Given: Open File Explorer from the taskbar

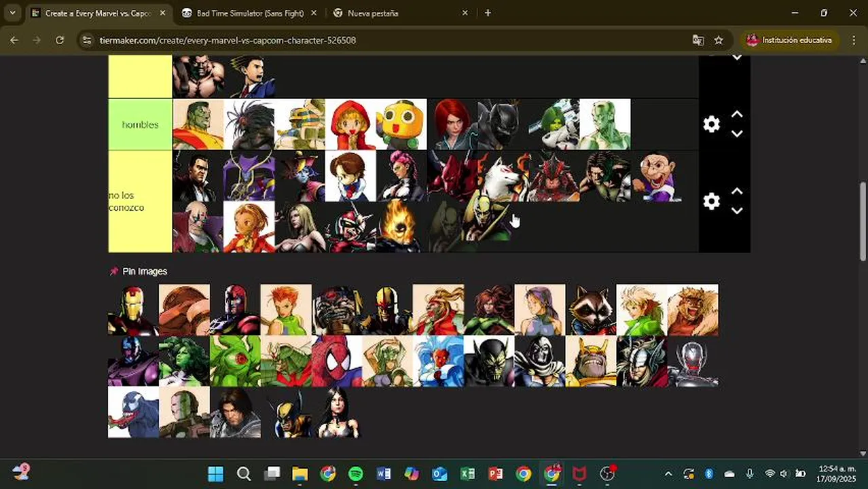Looking at the screenshot, I should coord(300,473).
